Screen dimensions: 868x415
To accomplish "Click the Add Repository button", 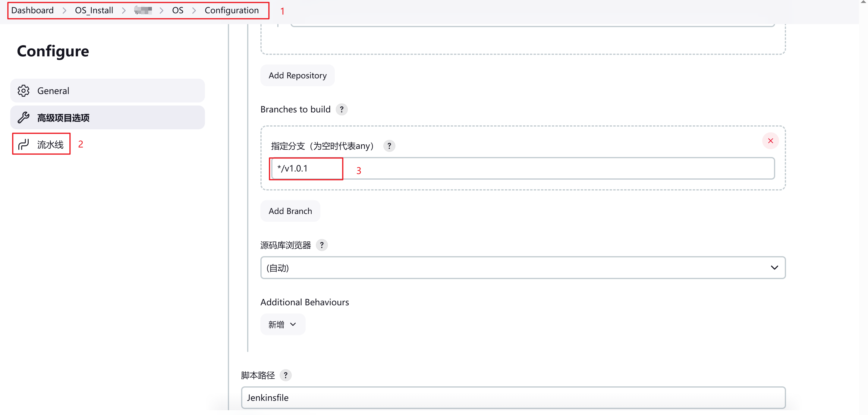I will pos(297,75).
